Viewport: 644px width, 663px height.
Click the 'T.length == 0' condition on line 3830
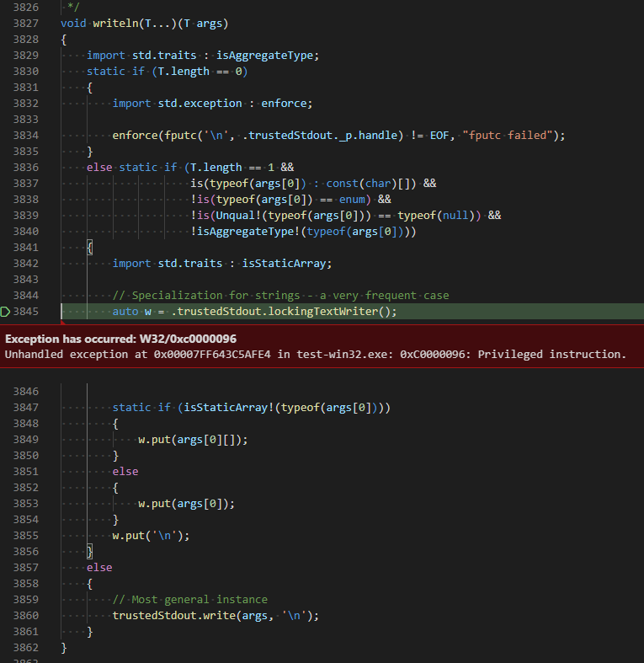200,72
